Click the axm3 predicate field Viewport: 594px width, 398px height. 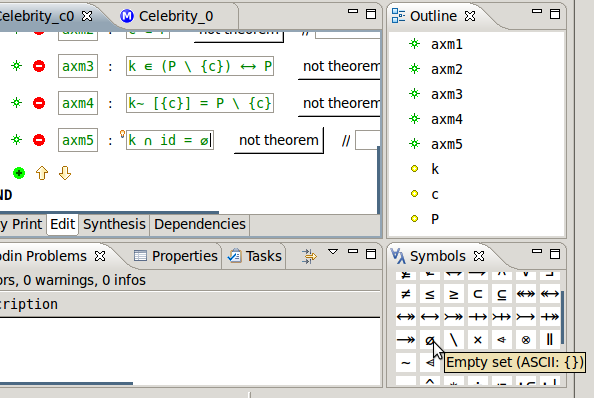pyautogui.click(x=200, y=66)
